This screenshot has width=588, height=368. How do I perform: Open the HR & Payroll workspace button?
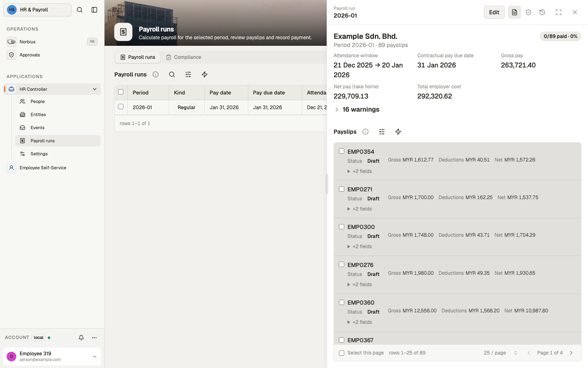tap(38, 10)
